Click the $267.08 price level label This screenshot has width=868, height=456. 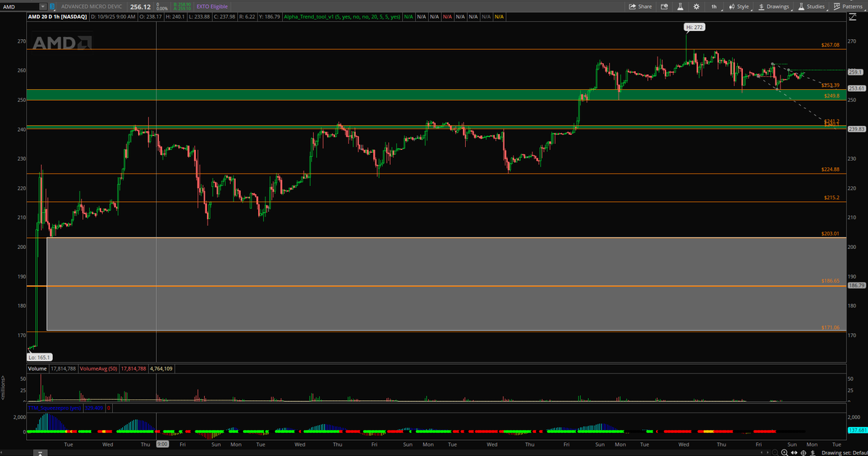pos(830,45)
